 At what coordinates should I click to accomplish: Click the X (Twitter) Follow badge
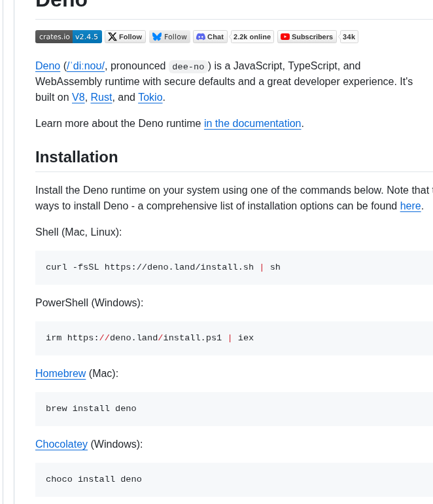pyautogui.click(x=126, y=37)
